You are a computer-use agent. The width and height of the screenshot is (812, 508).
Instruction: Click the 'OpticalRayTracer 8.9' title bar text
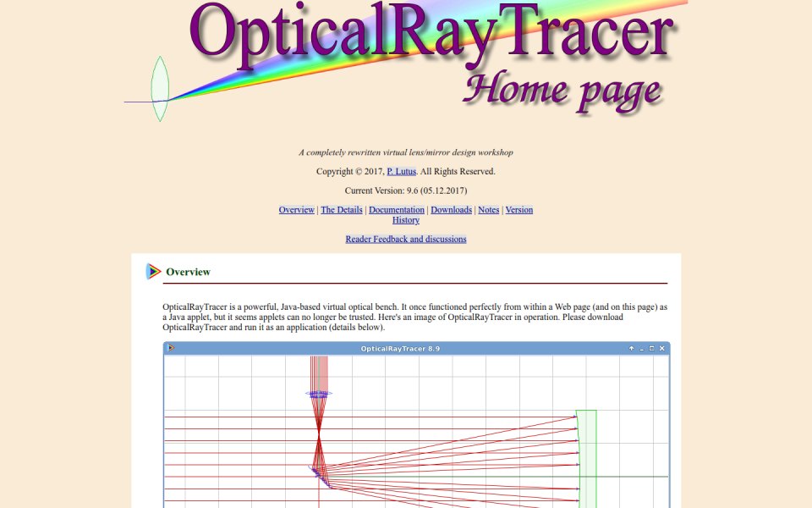400,348
